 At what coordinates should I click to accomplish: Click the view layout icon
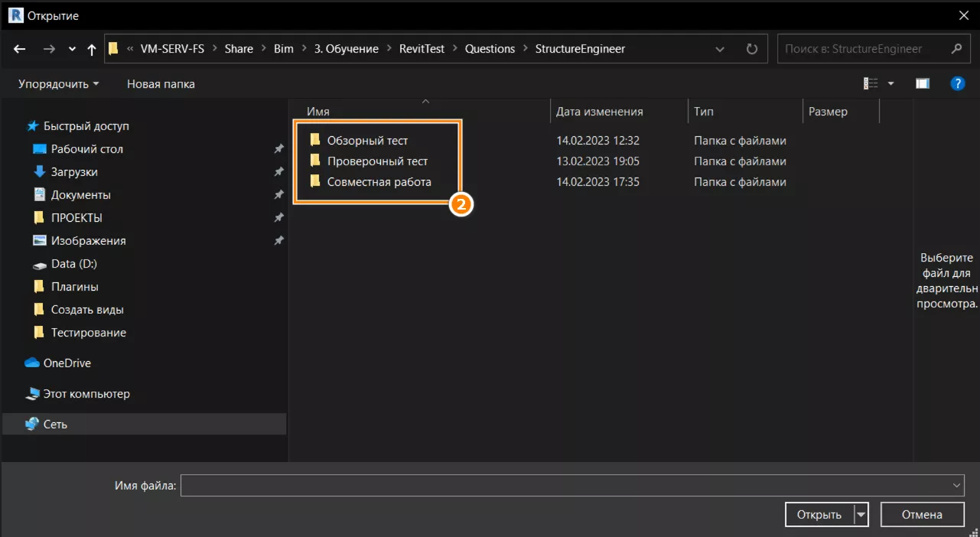871,83
